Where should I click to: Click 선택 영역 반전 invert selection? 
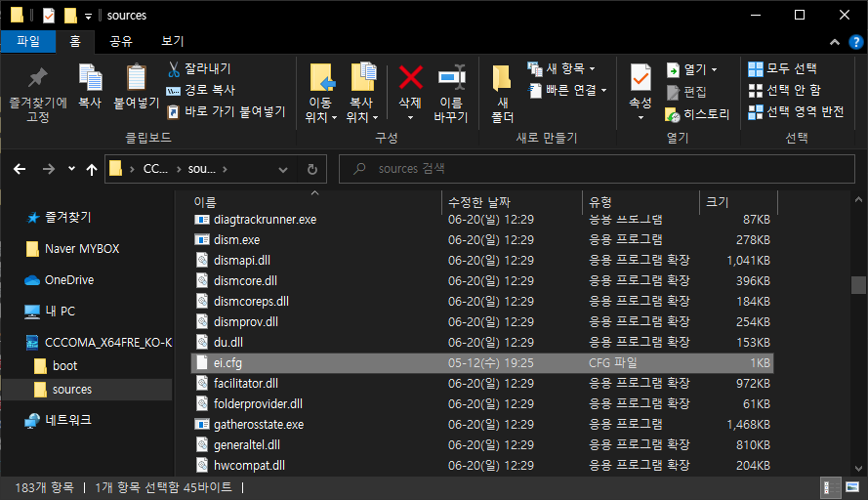[x=796, y=112]
